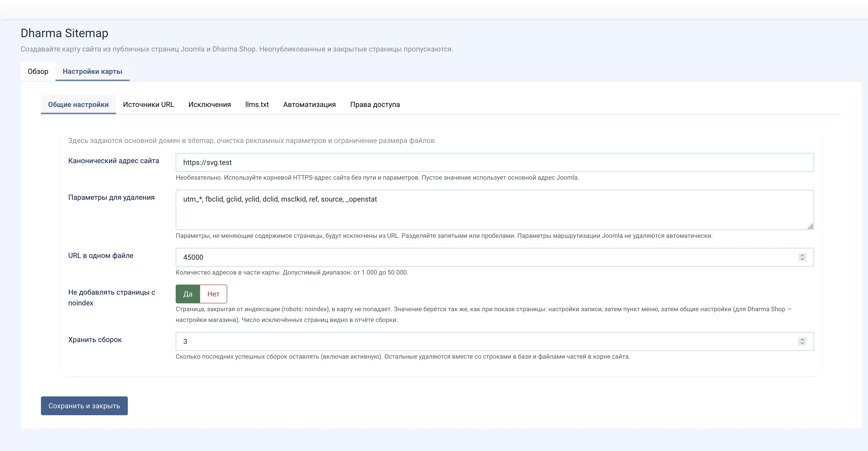The height and width of the screenshot is (451, 868).
Task: Click the Dharma Sitemap heading
Action: 64,33
